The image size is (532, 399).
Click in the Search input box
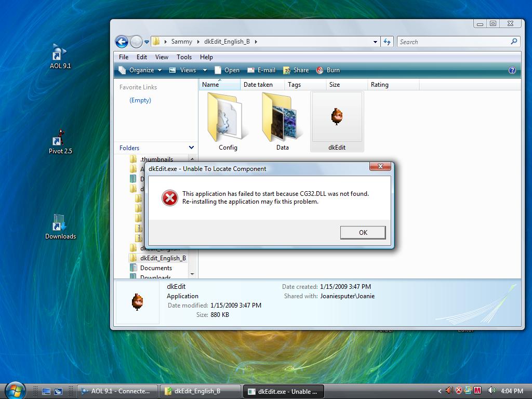[x=452, y=42]
